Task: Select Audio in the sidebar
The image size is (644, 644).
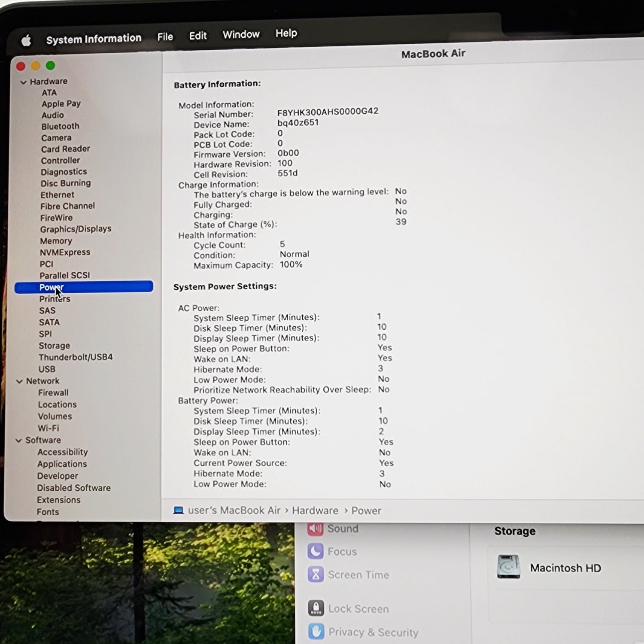Action: coord(52,115)
